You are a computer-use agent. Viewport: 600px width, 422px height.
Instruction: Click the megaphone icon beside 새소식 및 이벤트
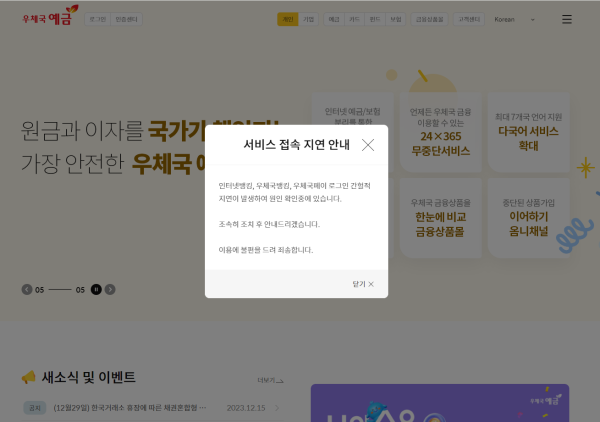29,377
